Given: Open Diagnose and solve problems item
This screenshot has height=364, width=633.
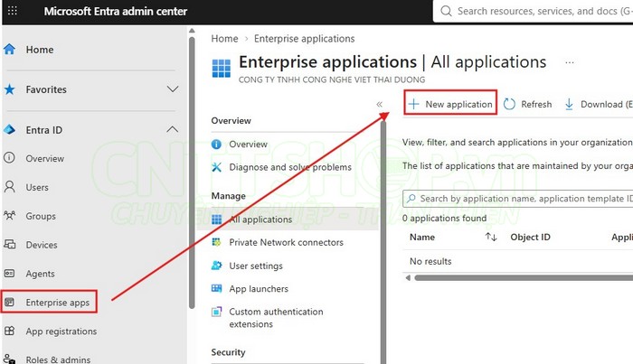Looking at the screenshot, I should 290,167.
